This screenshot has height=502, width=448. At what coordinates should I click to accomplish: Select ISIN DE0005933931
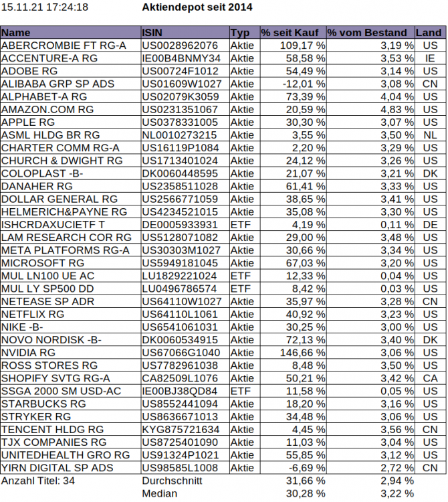(x=185, y=225)
